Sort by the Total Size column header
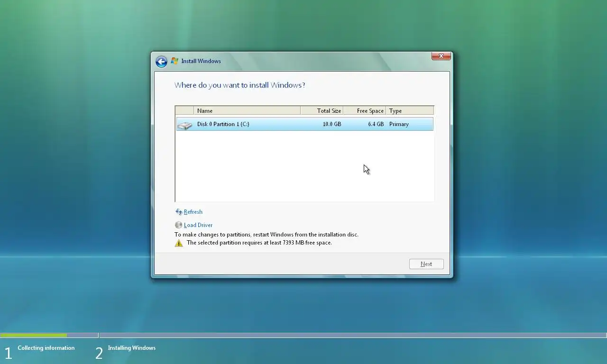The height and width of the screenshot is (364, 607). pyautogui.click(x=322, y=110)
